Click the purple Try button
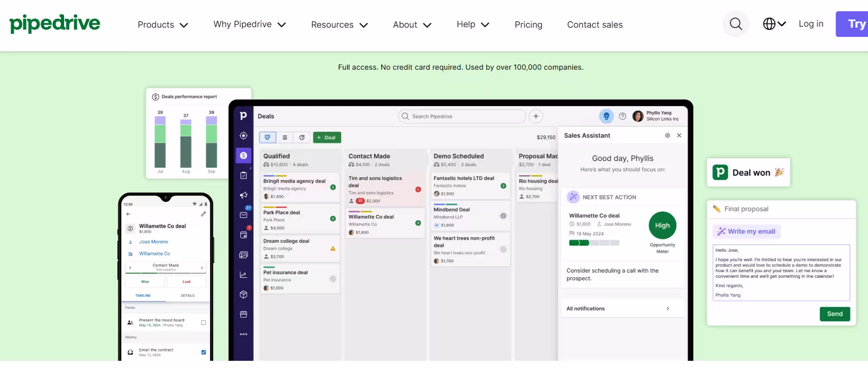The image size is (868, 369). coord(852,24)
